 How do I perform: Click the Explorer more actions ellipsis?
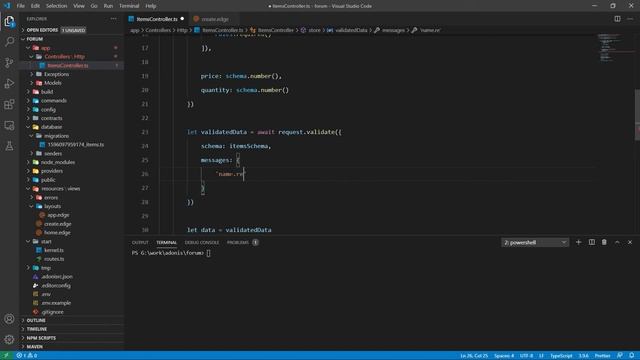(x=113, y=19)
